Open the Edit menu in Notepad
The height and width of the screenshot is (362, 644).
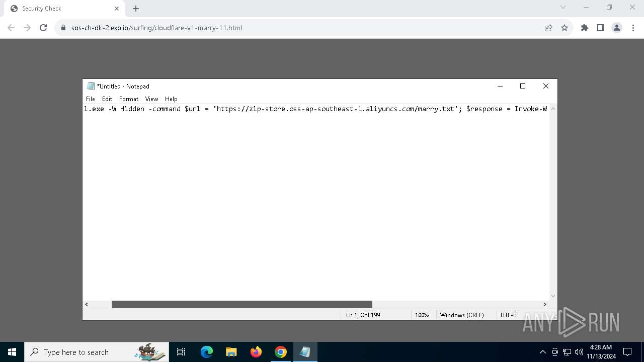click(x=107, y=99)
